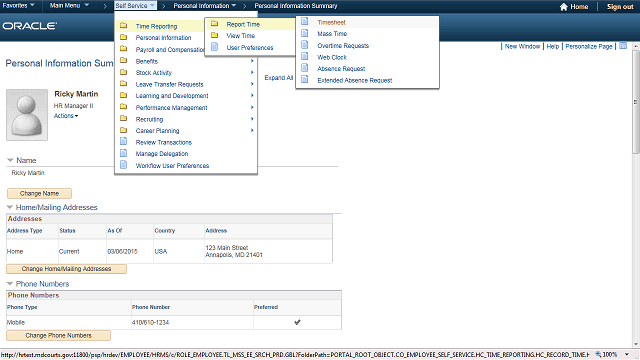Open the New Window link
640x360 pixels.
(x=522, y=47)
